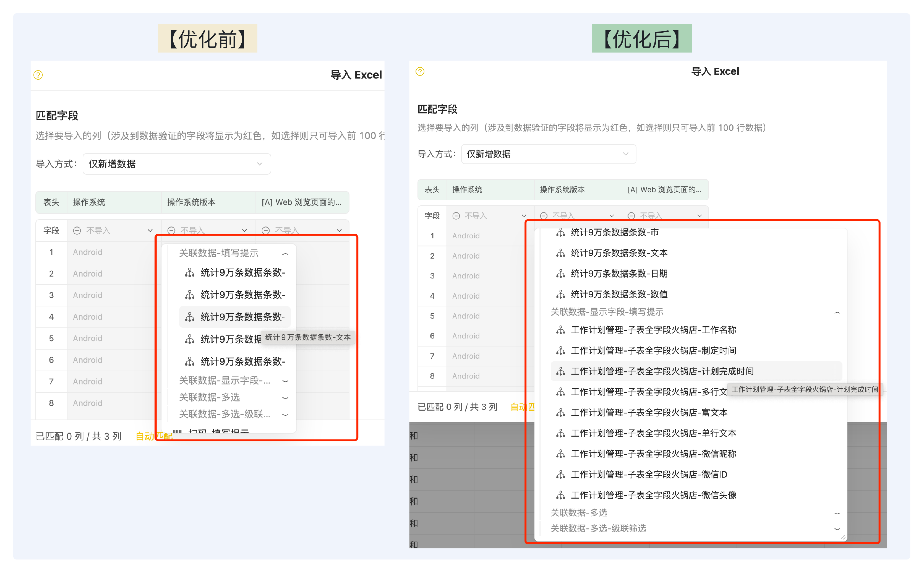Image resolution: width=924 pixels, height=573 pixels.
Task: Click 操作系统版本 header cell in 优化后 table
Action: pos(578,189)
